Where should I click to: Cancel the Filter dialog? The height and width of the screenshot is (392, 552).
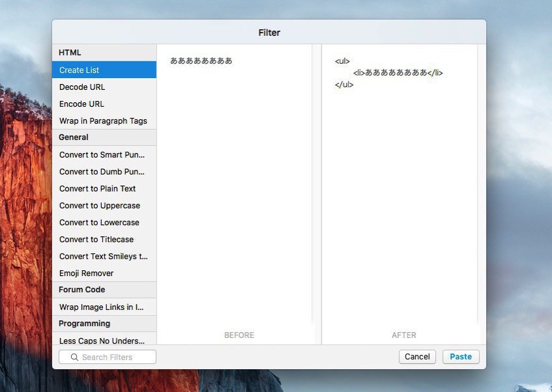pos(417,356)
